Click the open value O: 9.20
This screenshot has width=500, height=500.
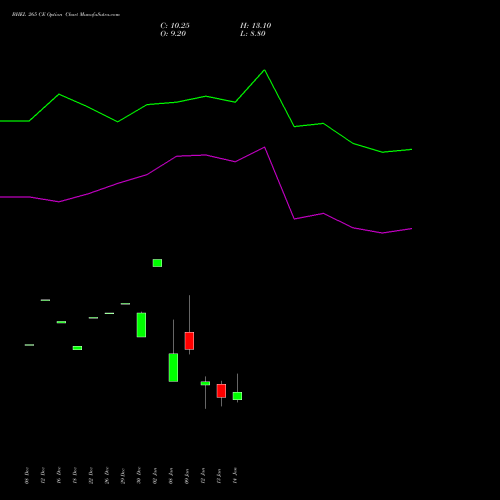tap(173, 34)
